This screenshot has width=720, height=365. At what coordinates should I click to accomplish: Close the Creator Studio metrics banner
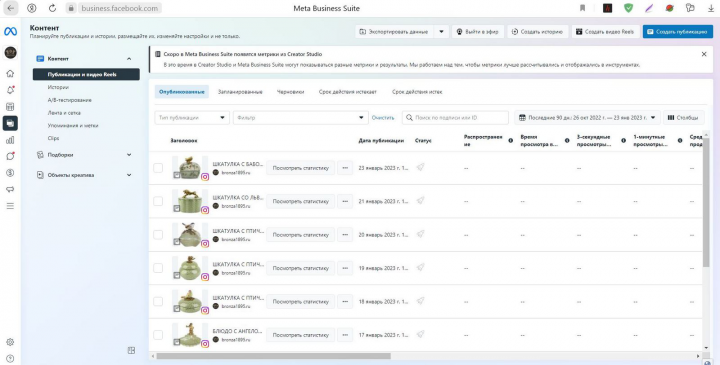[x=704, y=54]
